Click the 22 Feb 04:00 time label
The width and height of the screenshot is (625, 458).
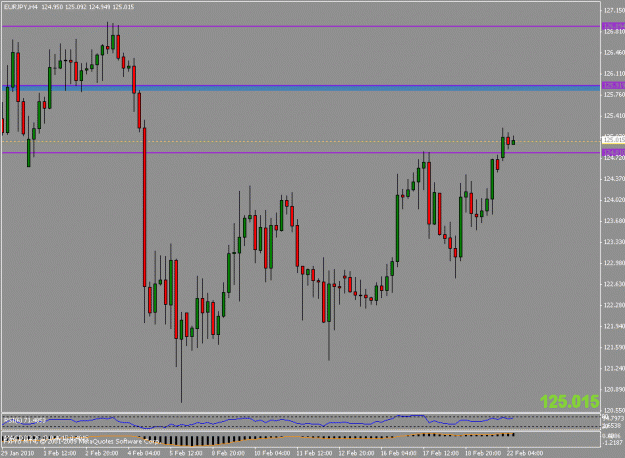coord(525,453)
